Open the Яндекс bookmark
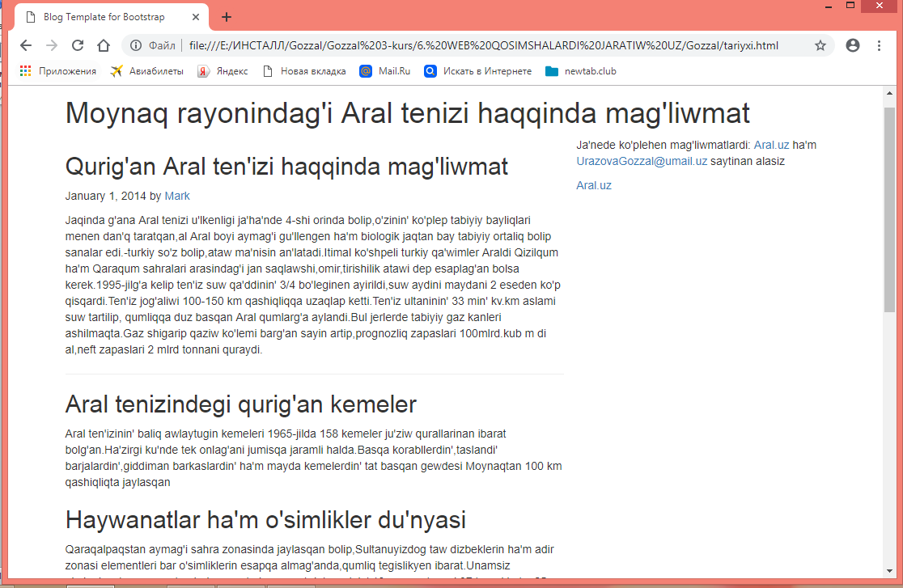 tap(223, 71)
